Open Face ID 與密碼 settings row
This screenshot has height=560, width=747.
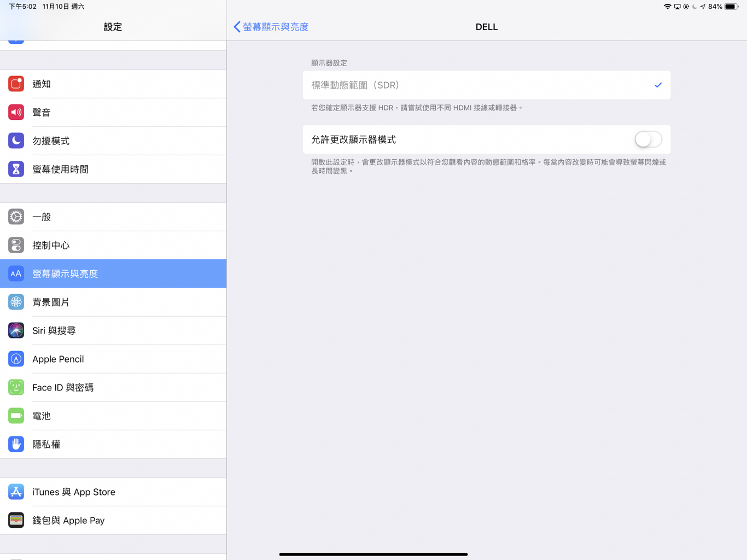113,387
